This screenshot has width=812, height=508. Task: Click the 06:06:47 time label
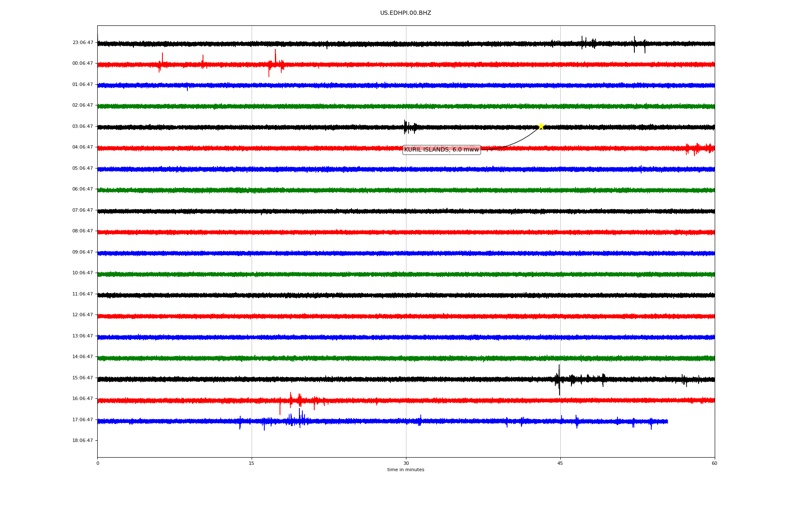click(x=83, y=189)
